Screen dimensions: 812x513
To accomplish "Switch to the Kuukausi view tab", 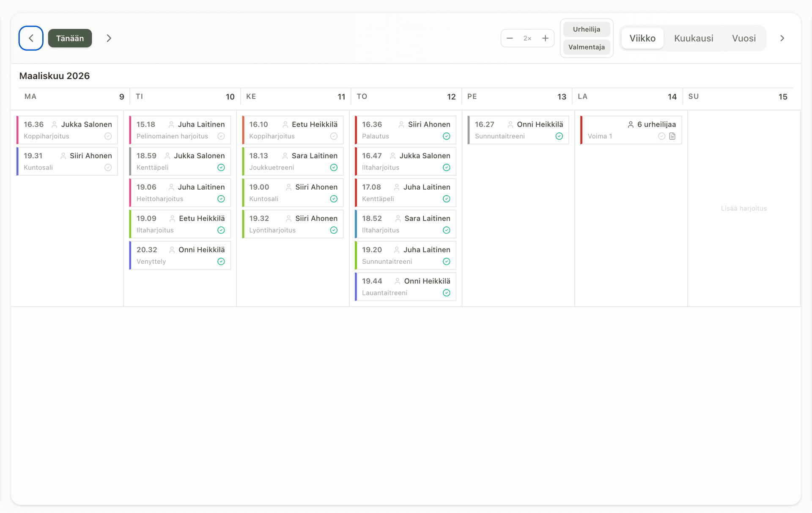I will point(693,38).
